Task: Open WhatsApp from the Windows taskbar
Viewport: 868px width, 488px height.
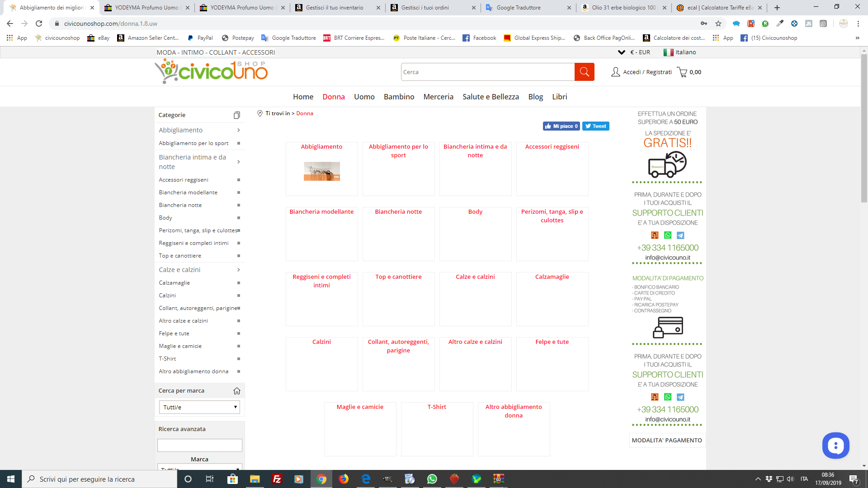Action: 432,479
